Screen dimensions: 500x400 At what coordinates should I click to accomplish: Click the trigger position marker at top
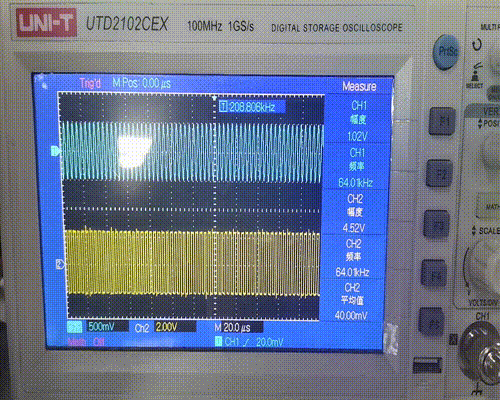214,98
